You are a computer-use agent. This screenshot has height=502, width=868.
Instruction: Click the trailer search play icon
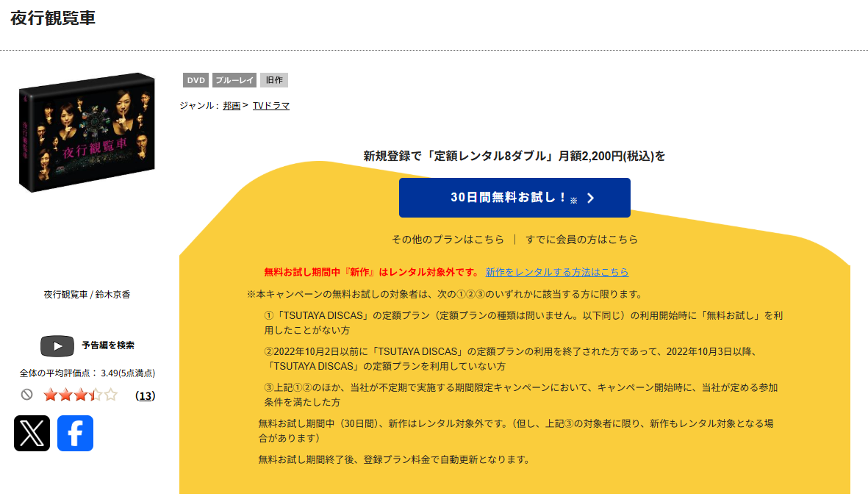pyautogui.click(x=57, y=346)
